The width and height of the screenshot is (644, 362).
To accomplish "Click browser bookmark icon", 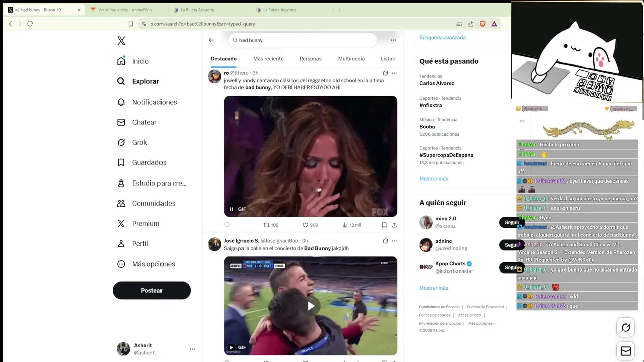I will pyautogui.click(x=131, y=24).
